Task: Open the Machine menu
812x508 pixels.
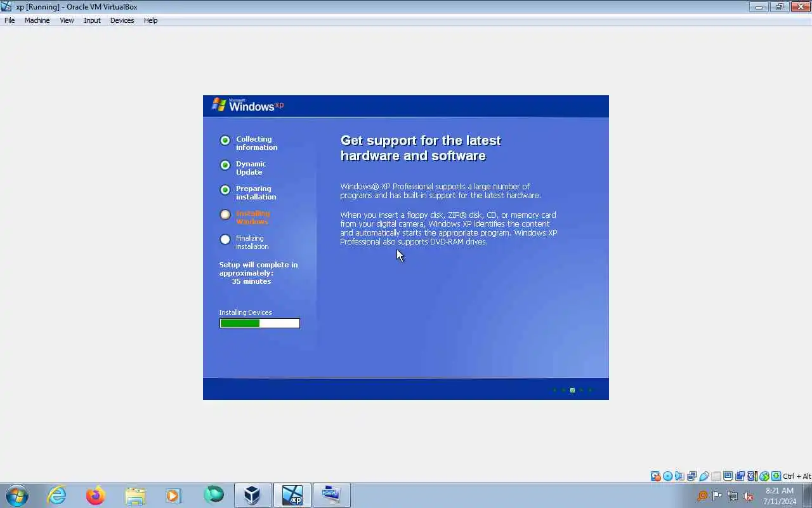Action: tap(37, 20)
